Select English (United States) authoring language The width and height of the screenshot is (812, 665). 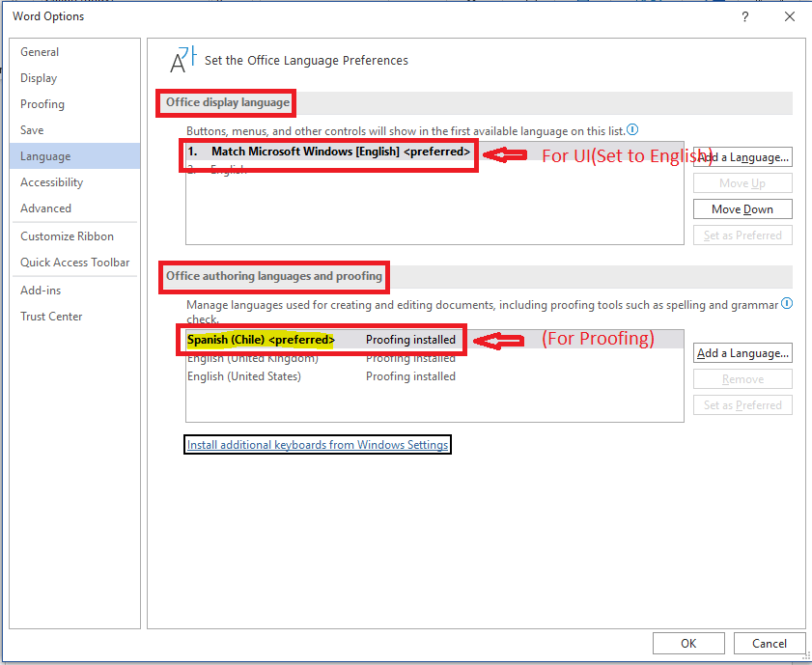434,376
